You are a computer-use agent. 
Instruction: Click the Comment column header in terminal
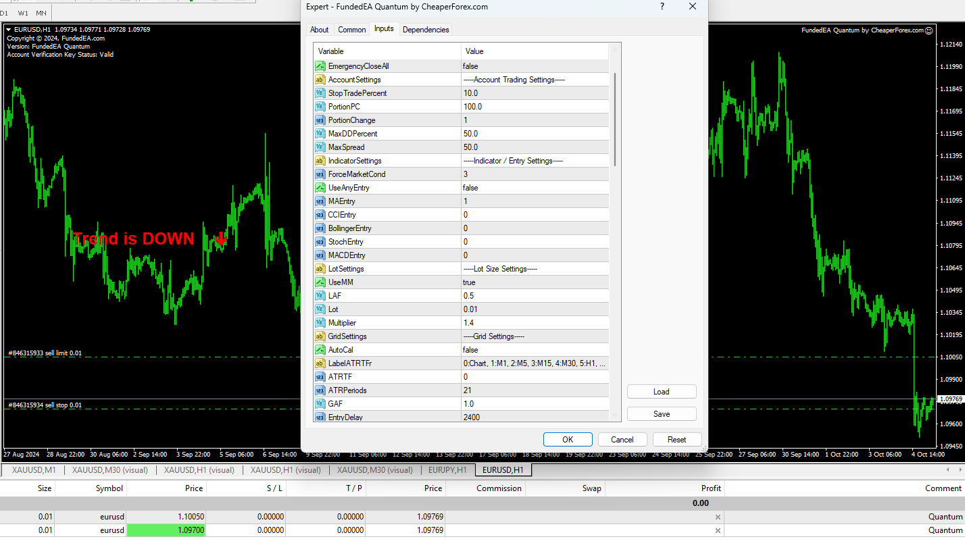pyautogui.click(x=943, y=488)
